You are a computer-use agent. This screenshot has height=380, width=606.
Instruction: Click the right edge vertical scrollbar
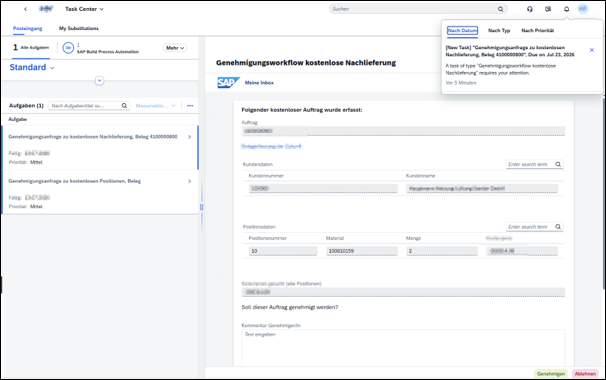[604, 193]
